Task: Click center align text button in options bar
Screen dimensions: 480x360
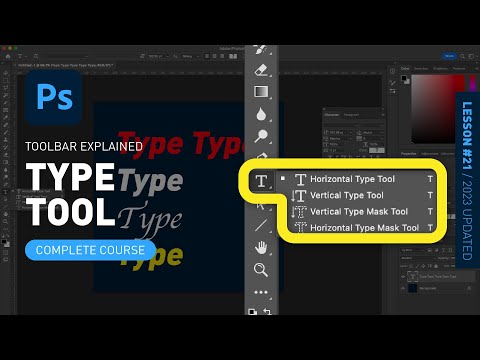Action: [x=215, y=56]
